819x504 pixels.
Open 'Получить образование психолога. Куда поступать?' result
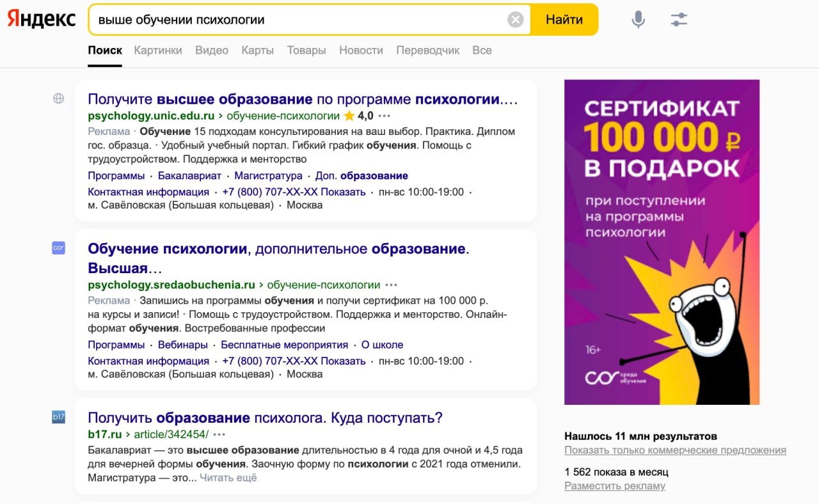tap(265, 418)
